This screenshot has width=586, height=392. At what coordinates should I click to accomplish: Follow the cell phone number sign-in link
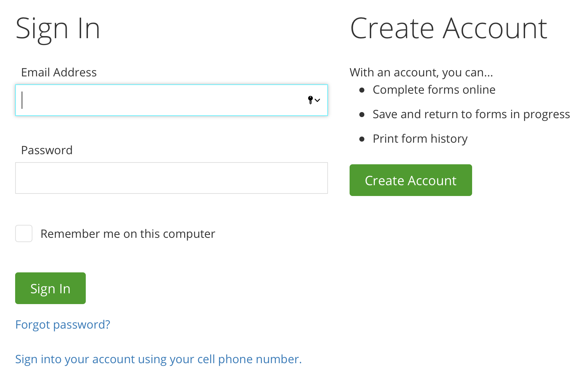[159, 359]
